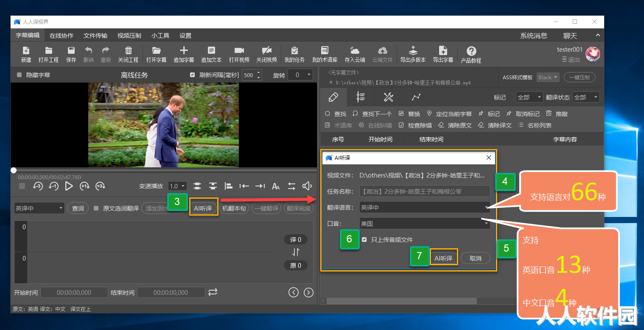The image size is (644, 330).
Task: Select the pencil edit tab icon
Action: [x=333, y=97]
